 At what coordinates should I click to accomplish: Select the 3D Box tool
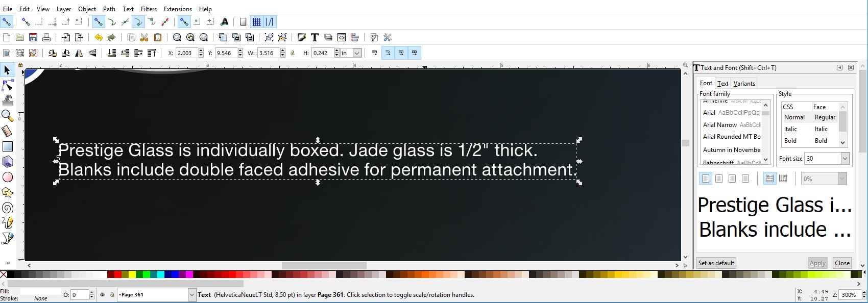pyautogui.click(x=7, y=162)
